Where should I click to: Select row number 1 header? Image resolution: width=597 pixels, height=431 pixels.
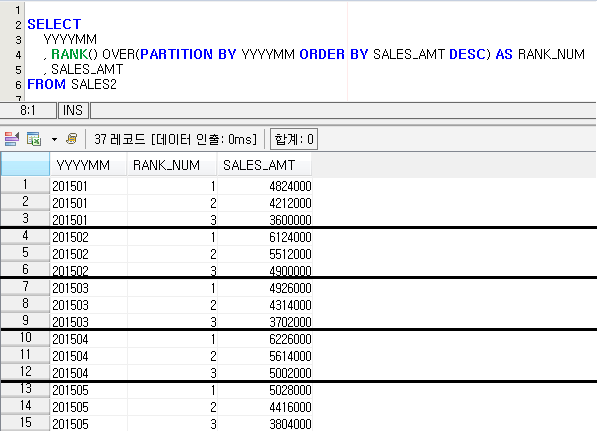tap(25, 185)
